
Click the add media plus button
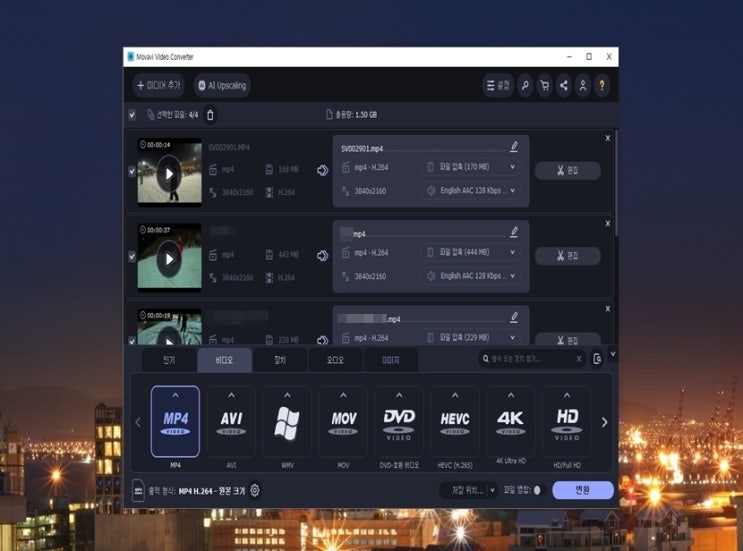[158, 85]
